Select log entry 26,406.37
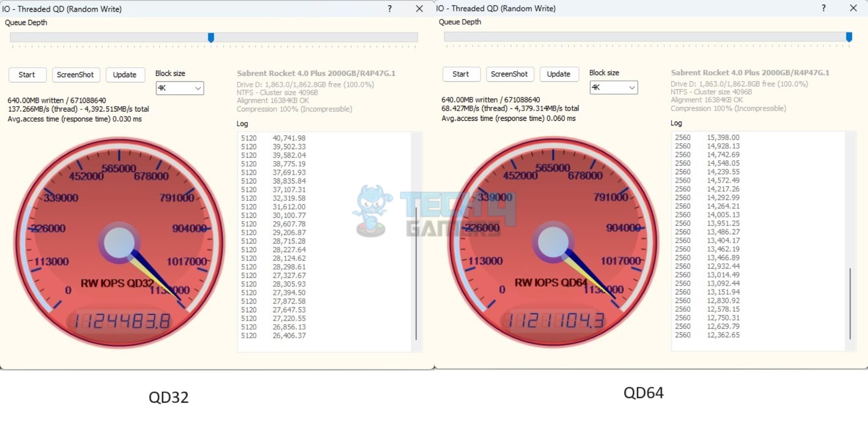868x422 pixels. coord(289,336)
